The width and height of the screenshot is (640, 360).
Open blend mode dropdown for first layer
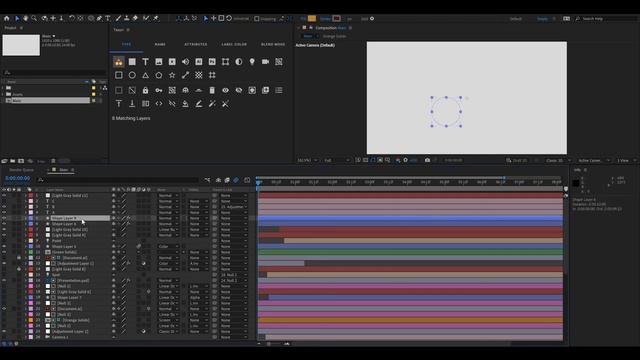[168, 196]
